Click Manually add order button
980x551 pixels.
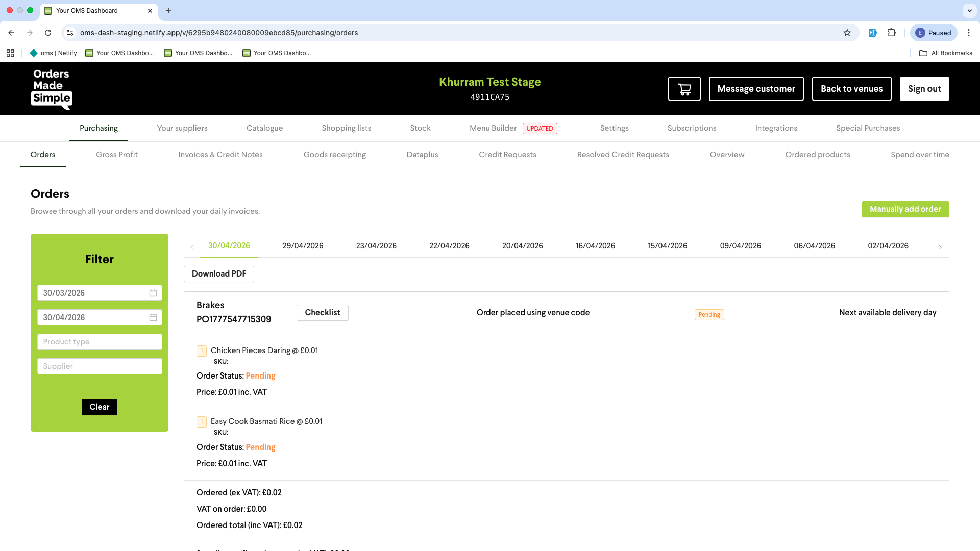(x=905, y=209)
